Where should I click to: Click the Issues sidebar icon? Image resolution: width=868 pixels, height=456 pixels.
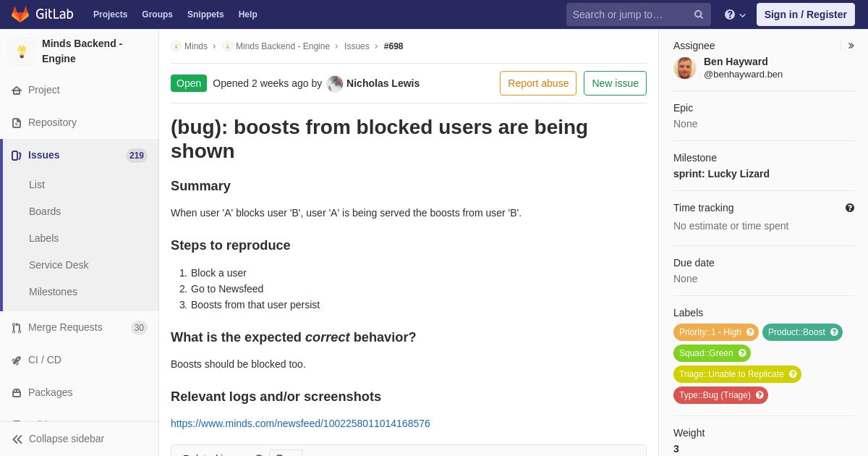pyautogui.click(x=17, y=156)
